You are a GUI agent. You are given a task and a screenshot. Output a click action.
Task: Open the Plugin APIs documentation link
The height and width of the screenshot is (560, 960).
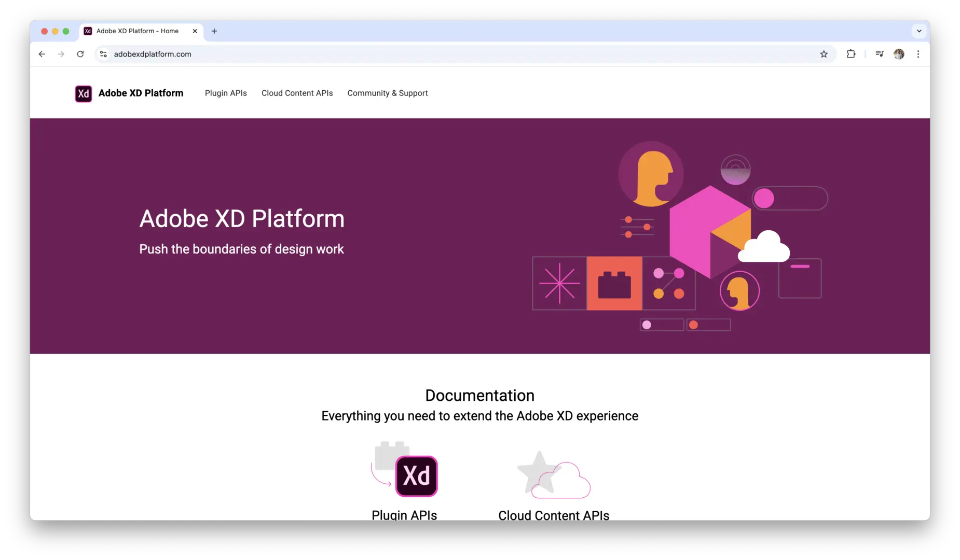[x=404, y=515]
